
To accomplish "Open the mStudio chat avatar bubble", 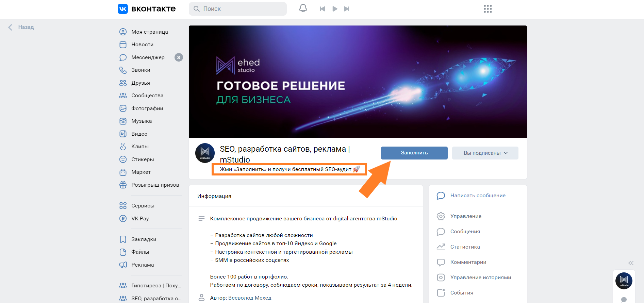I will [624, 281].
